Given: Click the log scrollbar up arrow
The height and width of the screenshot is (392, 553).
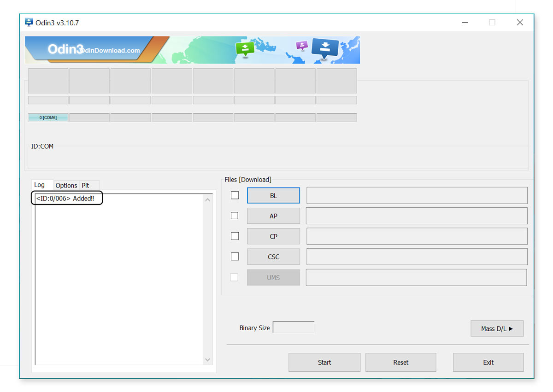Looking at the screenshot, I should pos(207,200).
